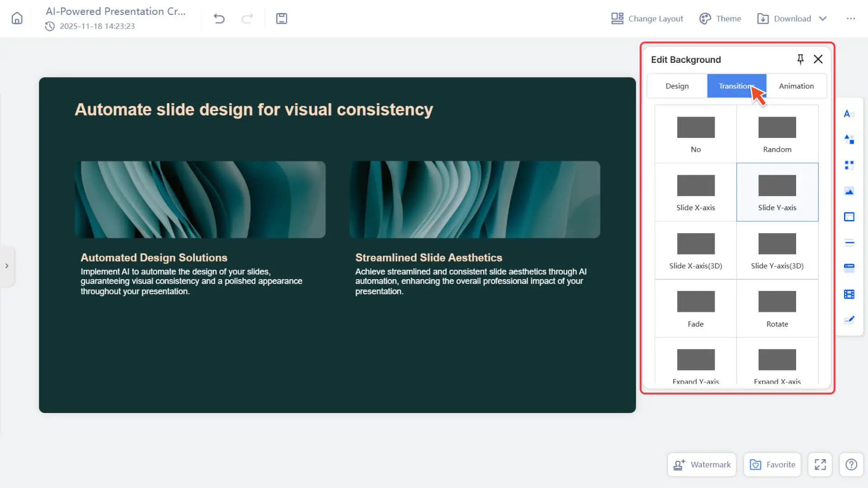Viewport: 868px width, 488px height.
Task: Select the 'Implement AI to automate' paragraph
Action: [191, 282]
